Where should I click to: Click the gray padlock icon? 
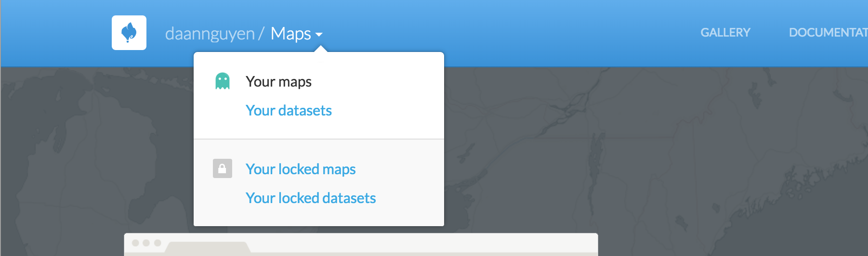223,168
